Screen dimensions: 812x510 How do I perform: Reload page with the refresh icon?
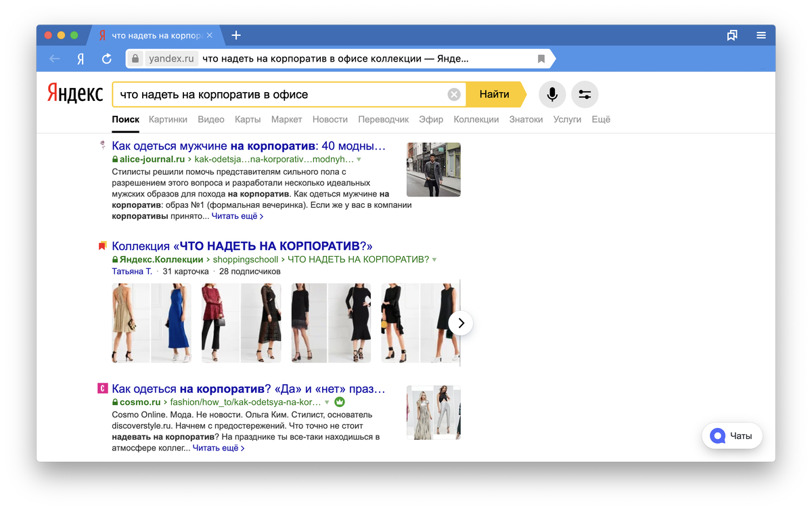click(x=106, y=59)
